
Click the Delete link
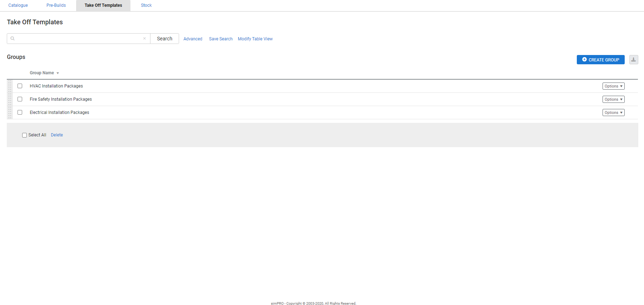(x=57, y=135)
